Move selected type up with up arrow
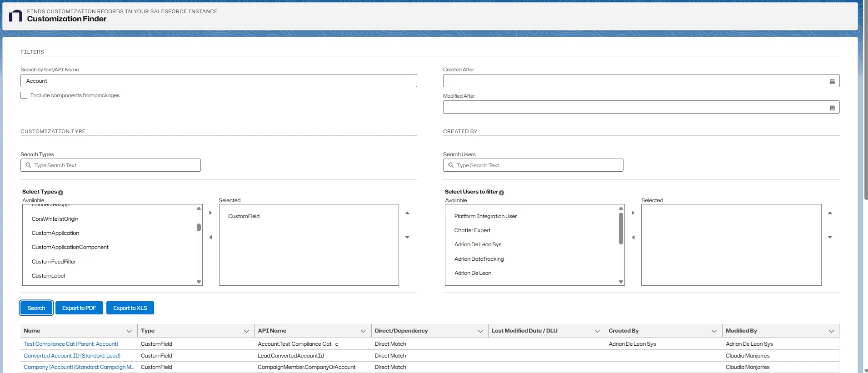The height and width of the screenshot is (373, 868). pyautogui.click(x=407, y=213)
